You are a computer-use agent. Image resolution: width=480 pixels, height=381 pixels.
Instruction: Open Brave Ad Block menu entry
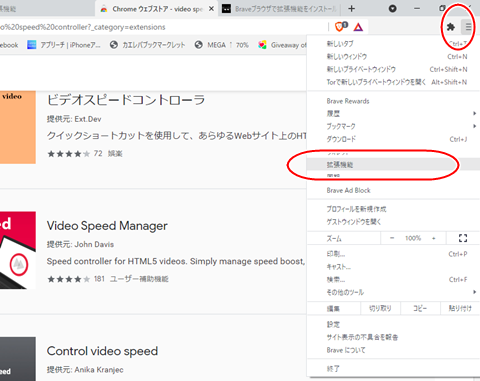393,190
